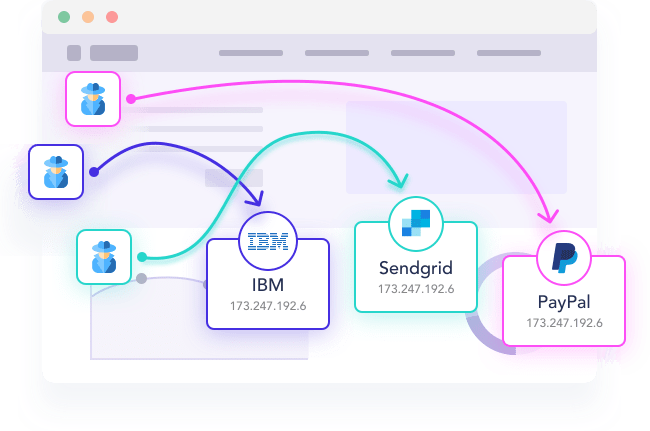Screen dimensions: 650x431
Task: Click the IBM logo circle
Action: tap(268, 241)
